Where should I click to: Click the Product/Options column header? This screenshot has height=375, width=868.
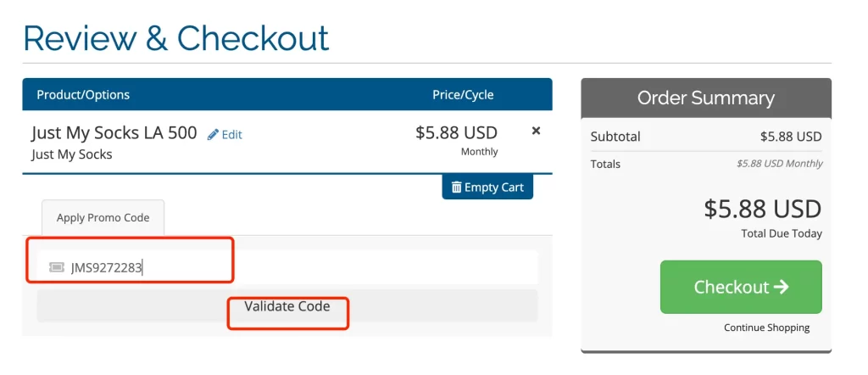[83, 95]
